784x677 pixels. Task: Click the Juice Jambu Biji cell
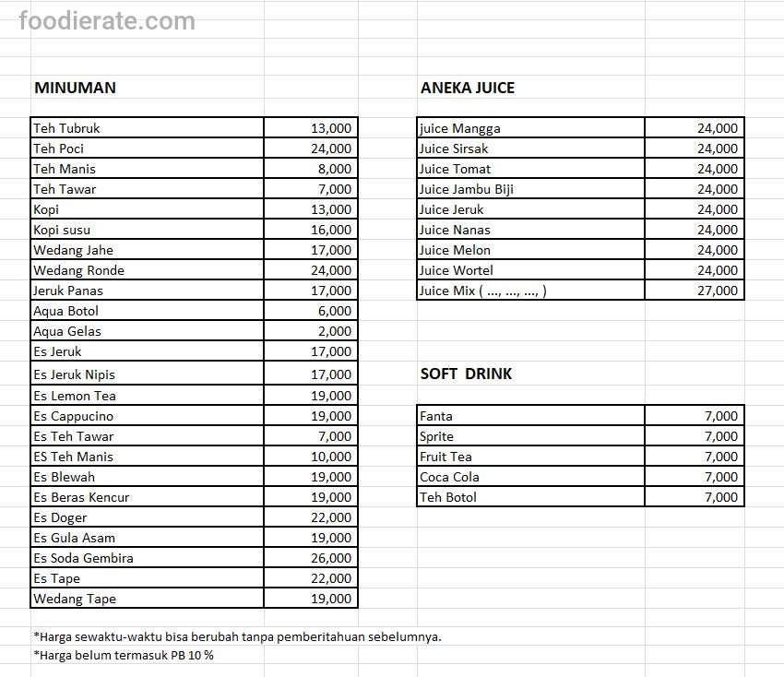click(530, 189)
